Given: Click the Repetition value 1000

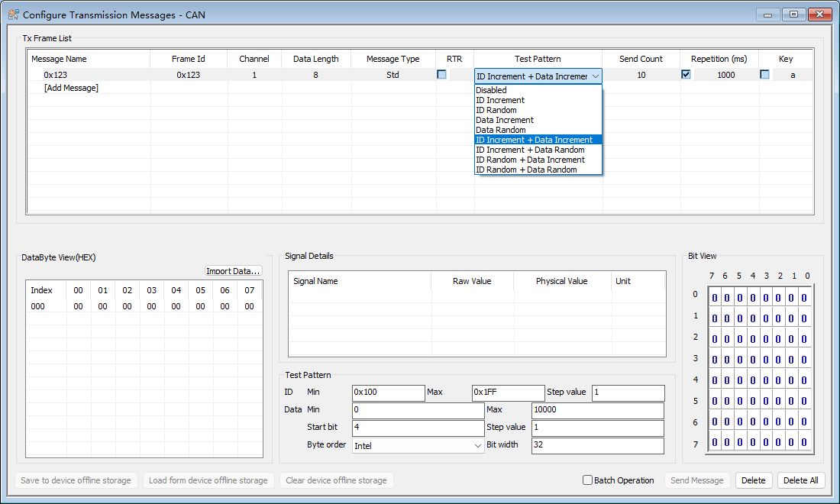Looking at the screenshot, I should pyautogui.click(x=726, y=75).
